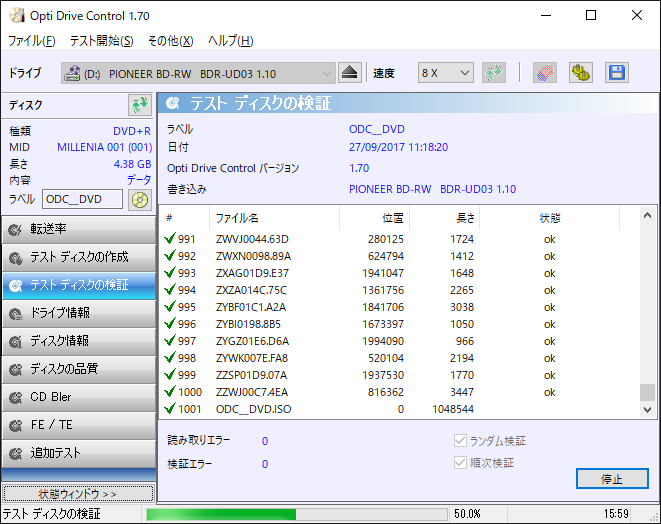This screenshot has height=524, width=661.
Task: Open ドライブ情報 drive info panel
Action: [x=79, y=313]
